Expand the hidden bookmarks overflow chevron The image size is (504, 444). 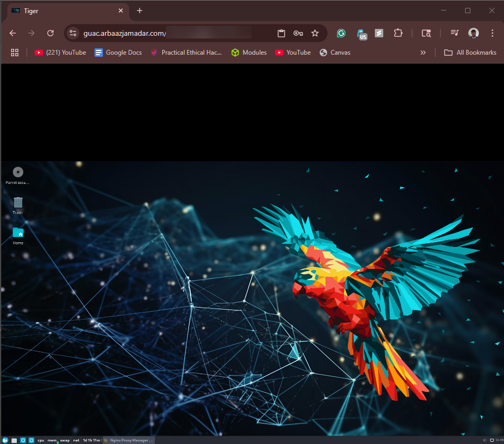click(423, 53)
